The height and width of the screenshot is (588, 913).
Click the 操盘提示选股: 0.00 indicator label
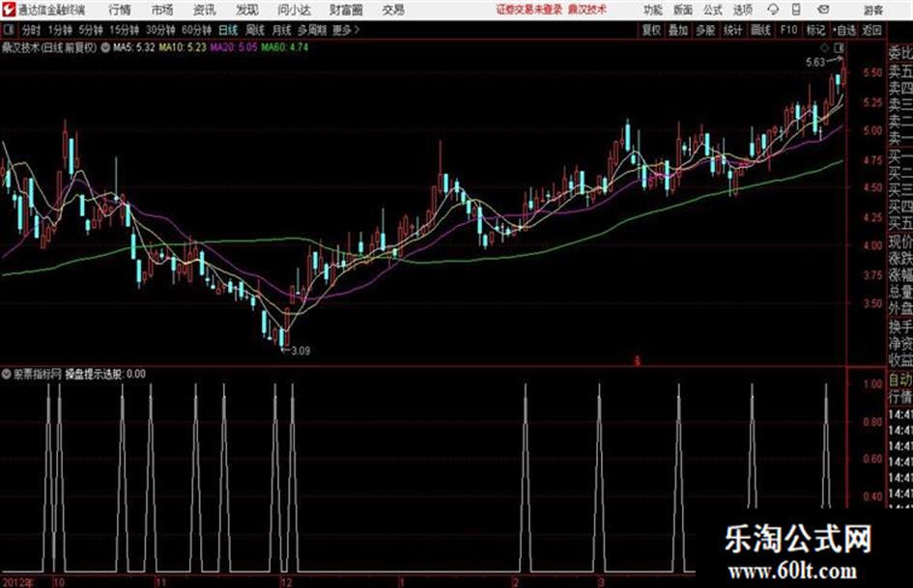click(105, 374)
